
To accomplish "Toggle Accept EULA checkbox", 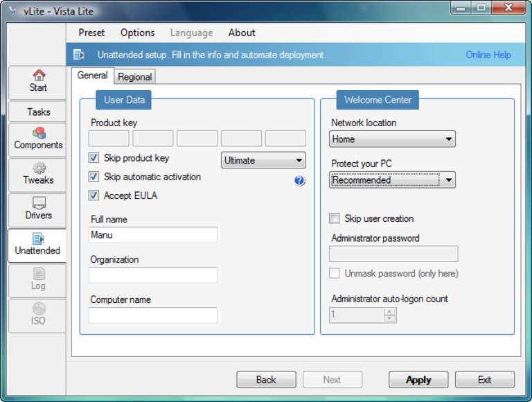I will [x=94, y=195].
